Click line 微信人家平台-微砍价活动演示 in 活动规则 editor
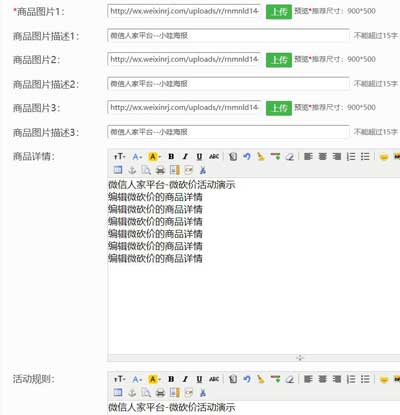The width and height of the screenshot is (400, 415). pyautogui.click(x=172, y=407)
